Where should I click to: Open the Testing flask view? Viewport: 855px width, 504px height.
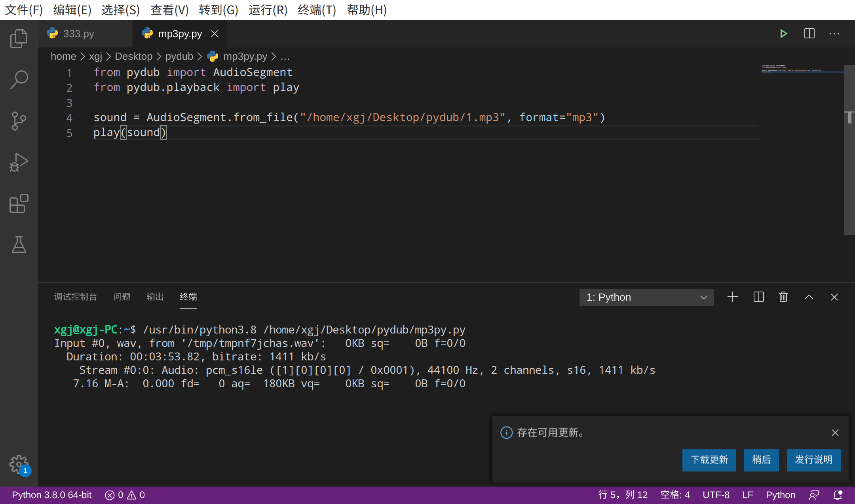pyautogui.click(x=19, y=244)
